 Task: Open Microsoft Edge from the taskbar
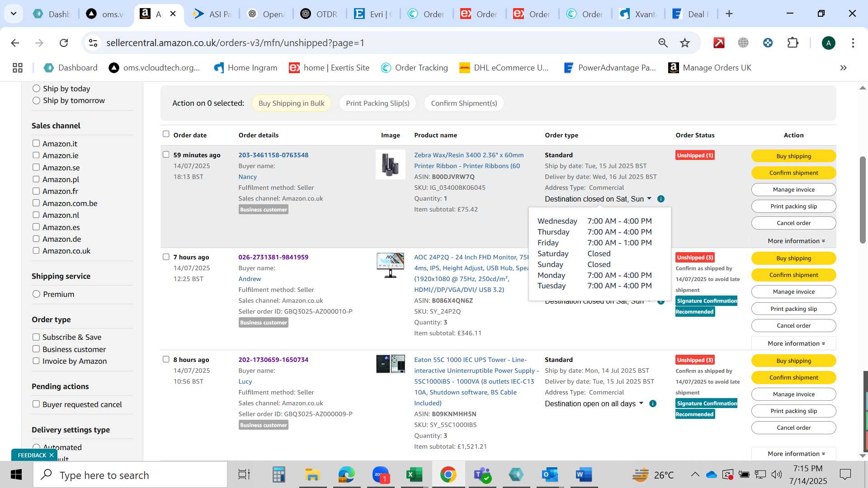[347, 475]
